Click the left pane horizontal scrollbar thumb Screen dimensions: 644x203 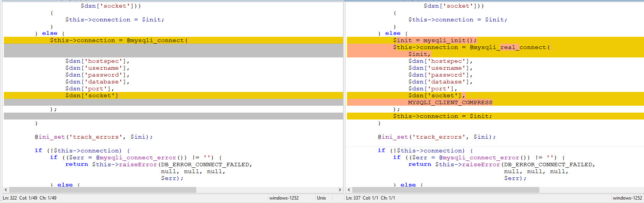103,190
